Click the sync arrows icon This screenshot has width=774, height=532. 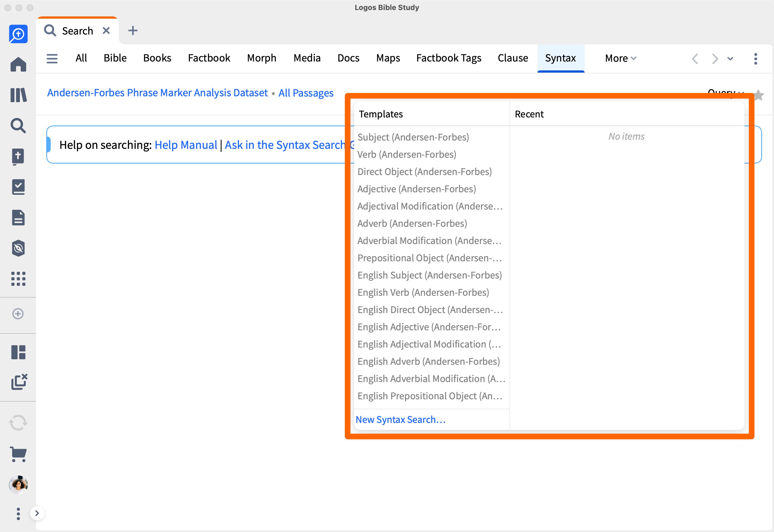point(18,423)
